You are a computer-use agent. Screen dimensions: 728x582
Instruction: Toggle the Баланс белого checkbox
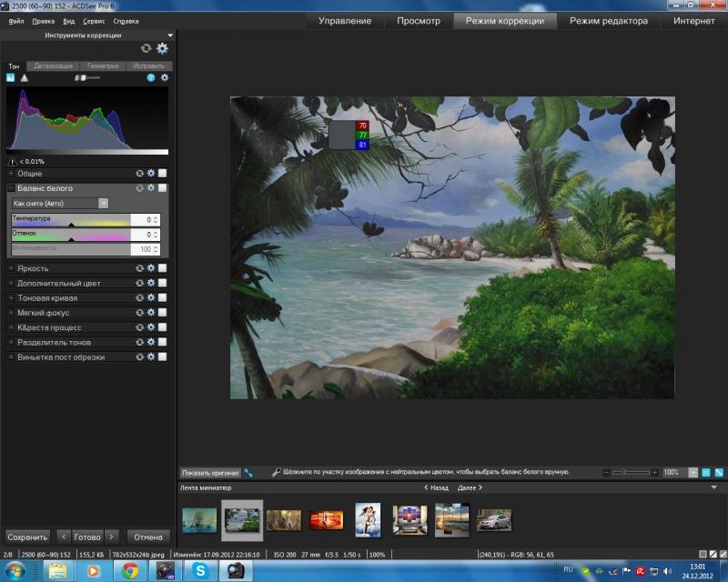[x=163, y=188]
